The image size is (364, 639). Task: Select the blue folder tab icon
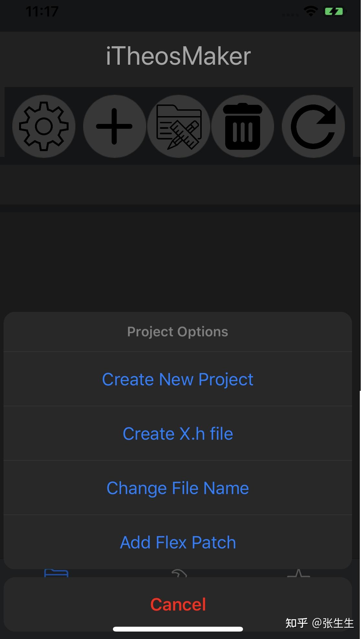tap(56, 573)
